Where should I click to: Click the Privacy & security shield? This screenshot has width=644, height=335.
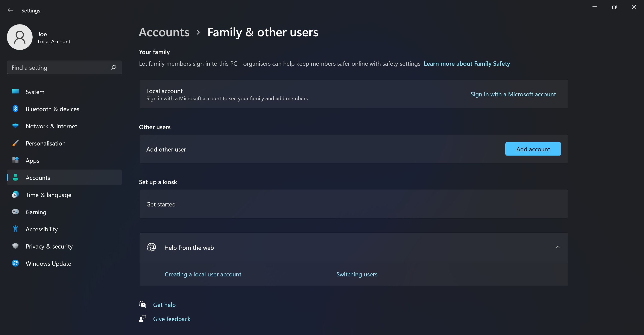point(15,246)
